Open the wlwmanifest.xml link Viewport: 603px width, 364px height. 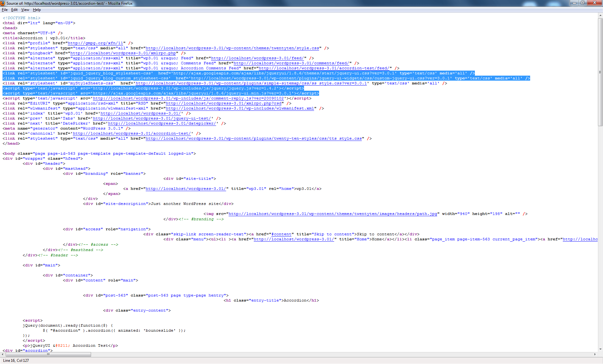pos(240,108)
